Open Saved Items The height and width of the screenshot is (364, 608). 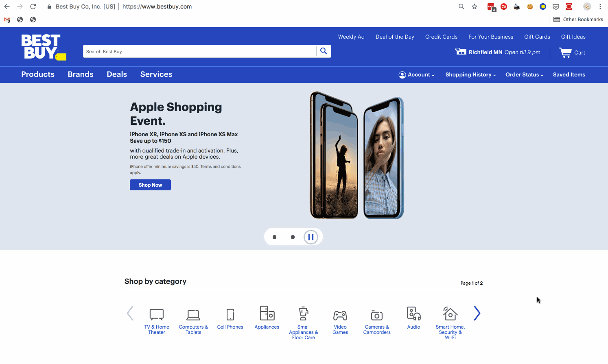[x=569, y=75]
